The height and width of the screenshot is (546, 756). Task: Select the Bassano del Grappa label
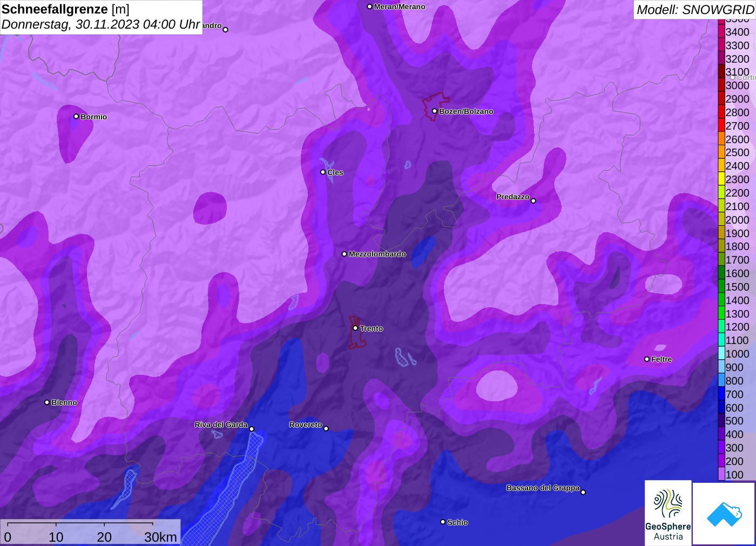click(543, 488)
